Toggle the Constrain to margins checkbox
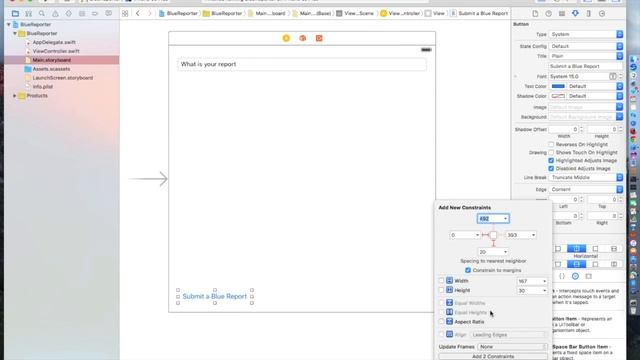 (x=468, y=270)
